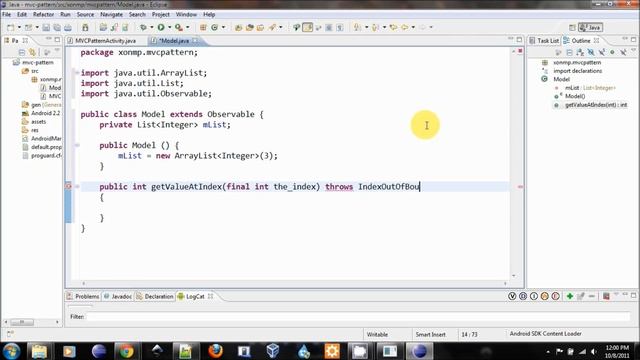The image size is (640, 360).
Task: Open the Navigate menu
Action: coord(111,14)
